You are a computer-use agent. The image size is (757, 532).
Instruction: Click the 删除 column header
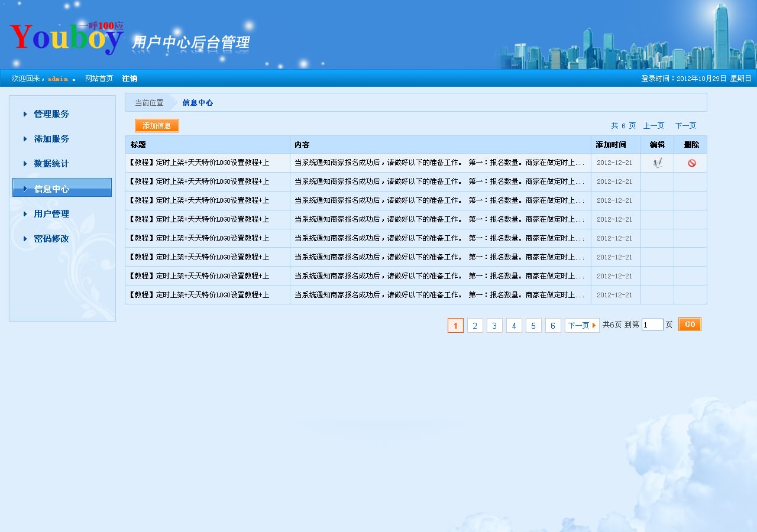[x=691, y=145]
